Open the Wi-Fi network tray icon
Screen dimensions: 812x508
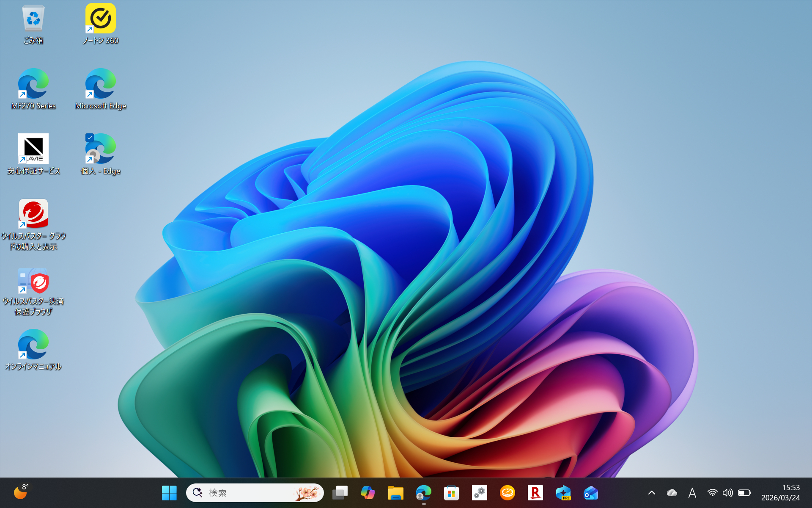(x=713, y=493)
